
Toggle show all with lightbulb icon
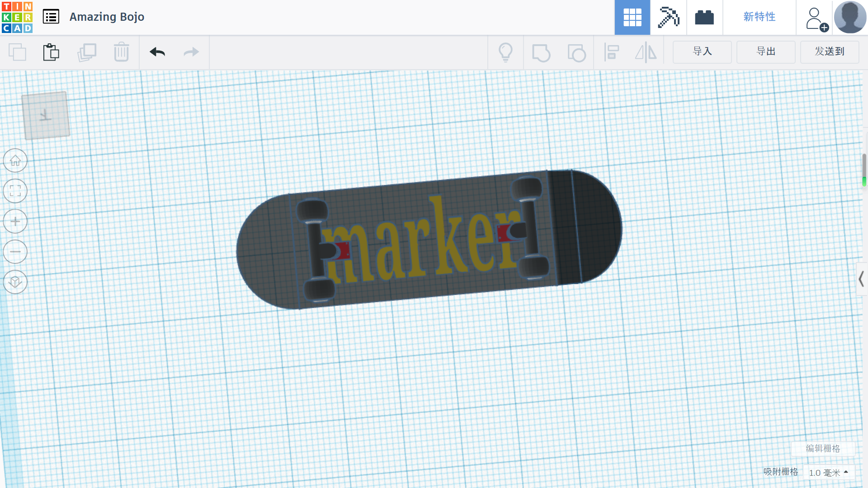coord(505,52)
